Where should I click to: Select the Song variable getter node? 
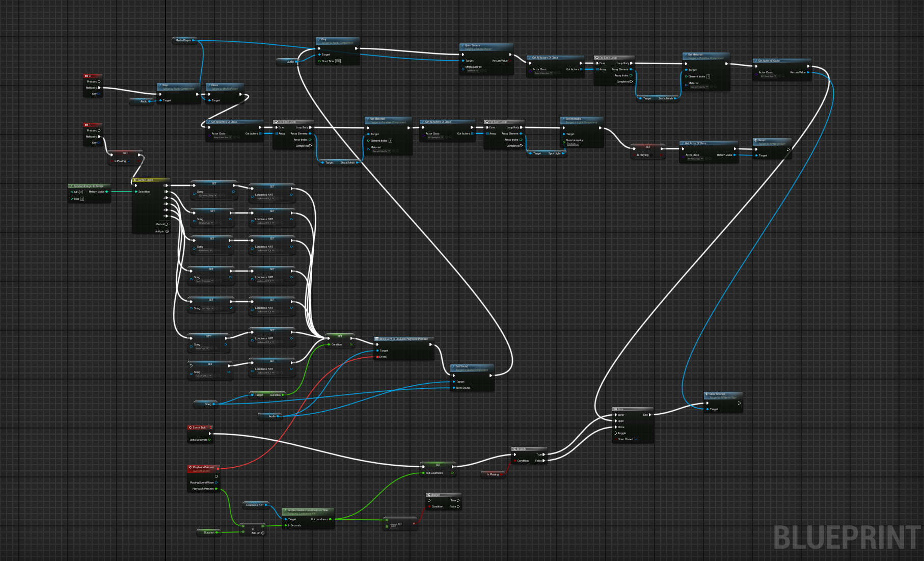(205, 404)
